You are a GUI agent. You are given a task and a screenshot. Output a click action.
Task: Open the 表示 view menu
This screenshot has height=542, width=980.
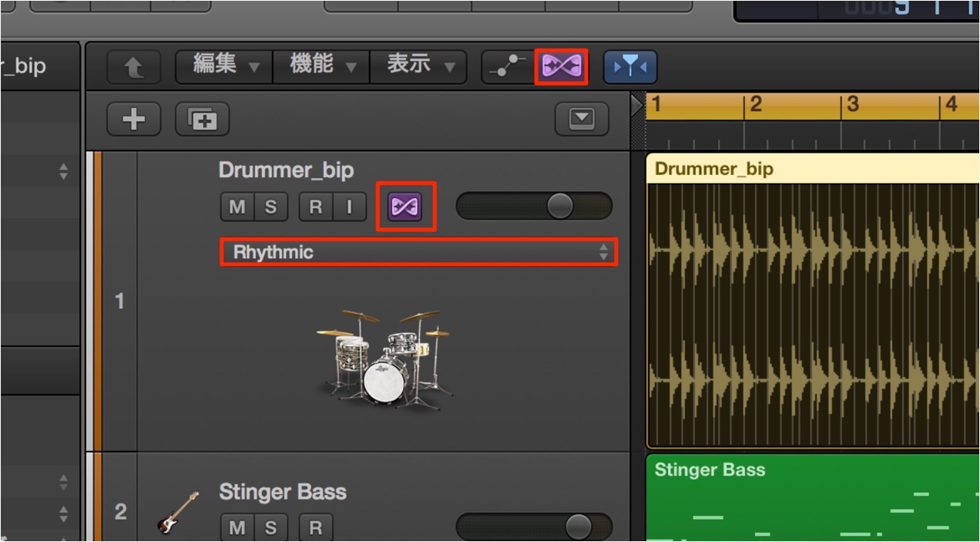click(x=418, y=67)
